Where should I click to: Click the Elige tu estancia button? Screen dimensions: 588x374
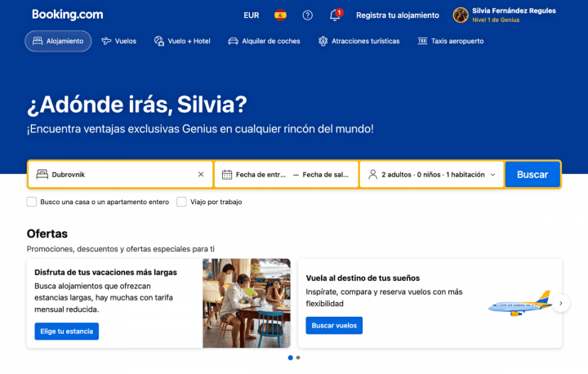coord(67,332)
